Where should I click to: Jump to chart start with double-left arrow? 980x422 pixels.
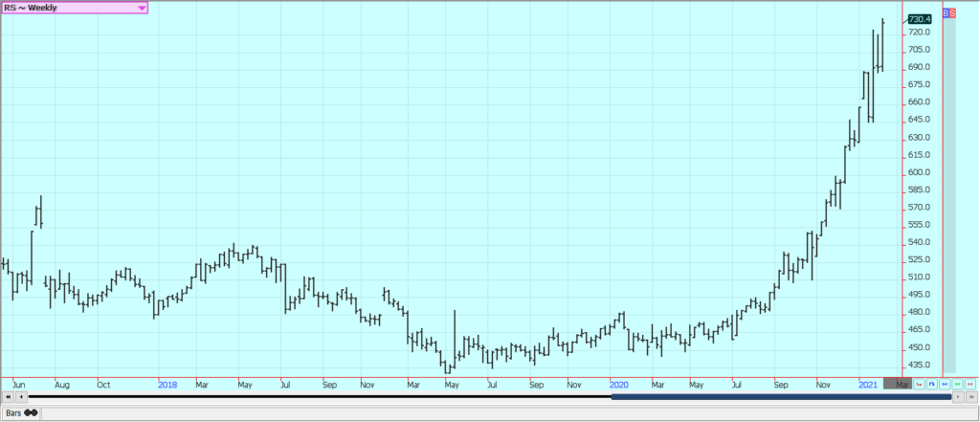tap(8, 396)
